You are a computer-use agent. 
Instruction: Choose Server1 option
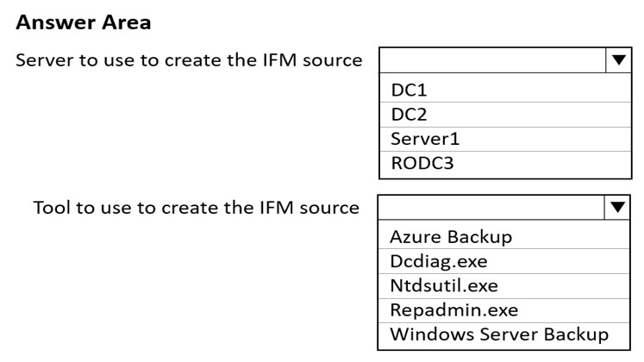point(505,139)
